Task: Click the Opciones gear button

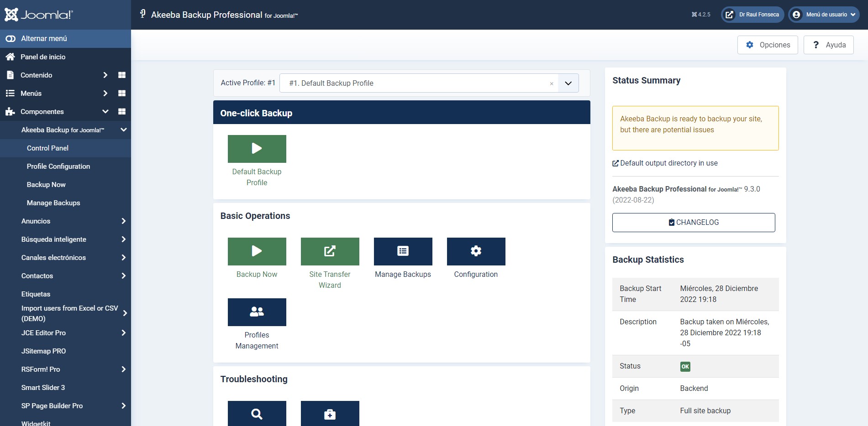Action: 768,45
